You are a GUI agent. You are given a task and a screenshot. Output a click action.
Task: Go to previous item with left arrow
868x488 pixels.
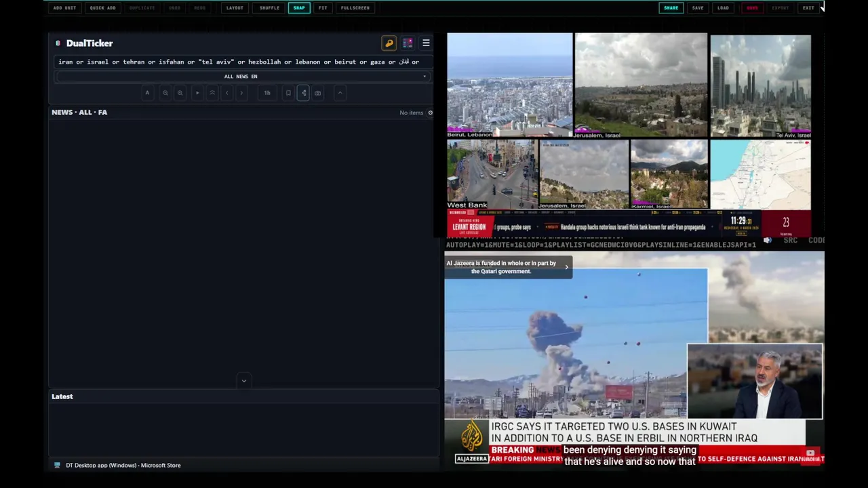coord(226,93)
